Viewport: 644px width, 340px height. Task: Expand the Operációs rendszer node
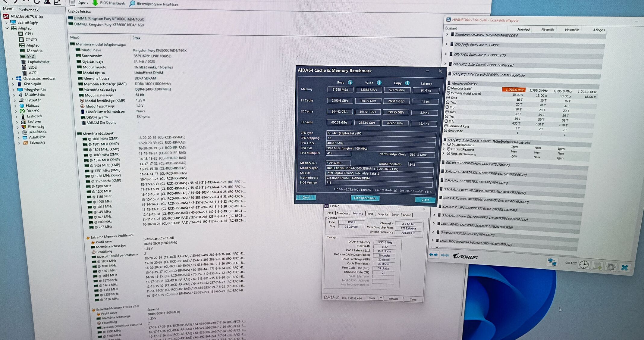click(x=13, y=79)
